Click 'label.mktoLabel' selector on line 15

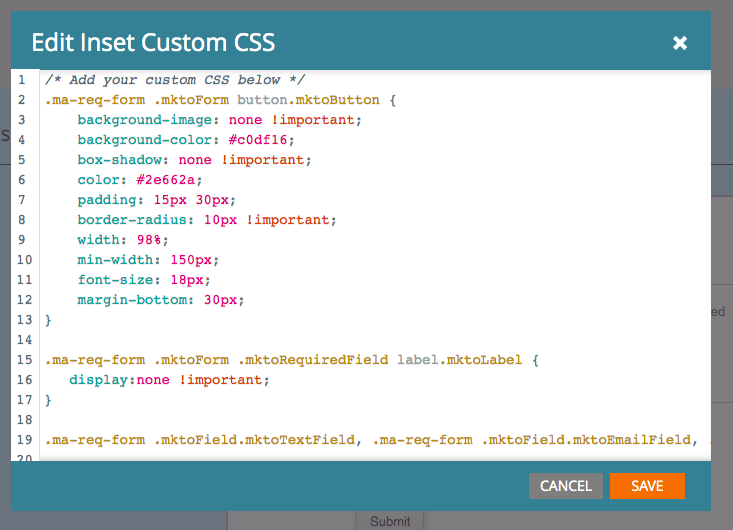click(459, 360)
